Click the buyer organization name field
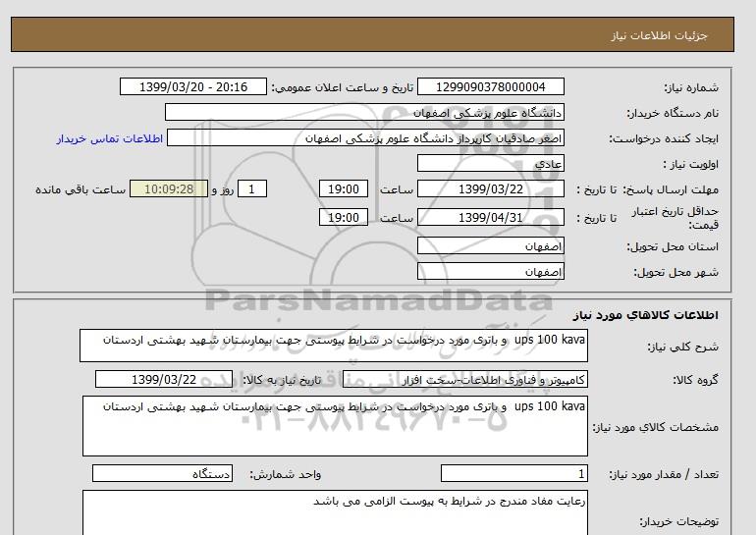This screenshot has height=535, width=756. point(364,112)
